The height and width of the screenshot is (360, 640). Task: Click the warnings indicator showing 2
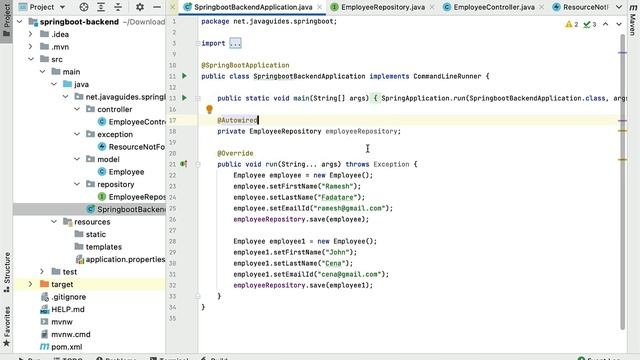[x=571, y=24]
